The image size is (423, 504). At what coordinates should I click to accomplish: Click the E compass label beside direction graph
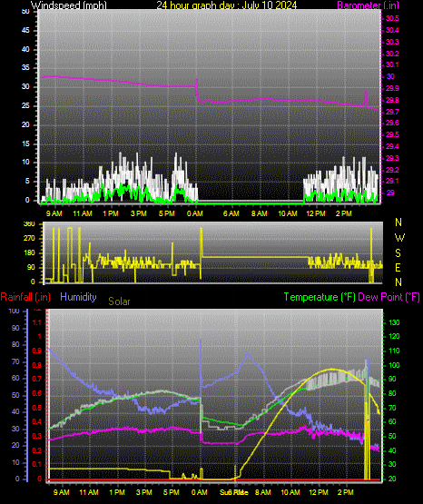pos(398,267)
